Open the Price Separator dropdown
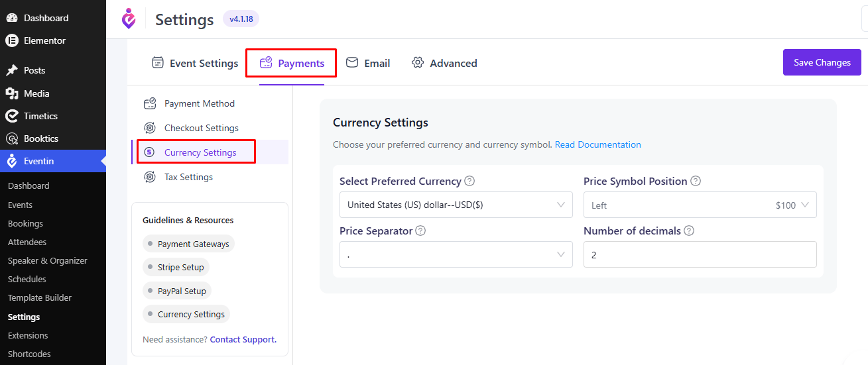868x365 pixels. click(x=456, y=254)
